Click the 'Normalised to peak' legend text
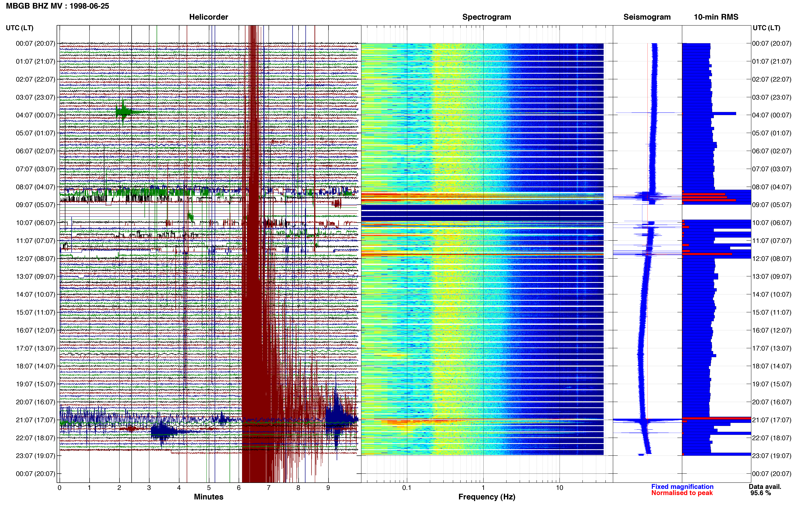 click(682, 493)
